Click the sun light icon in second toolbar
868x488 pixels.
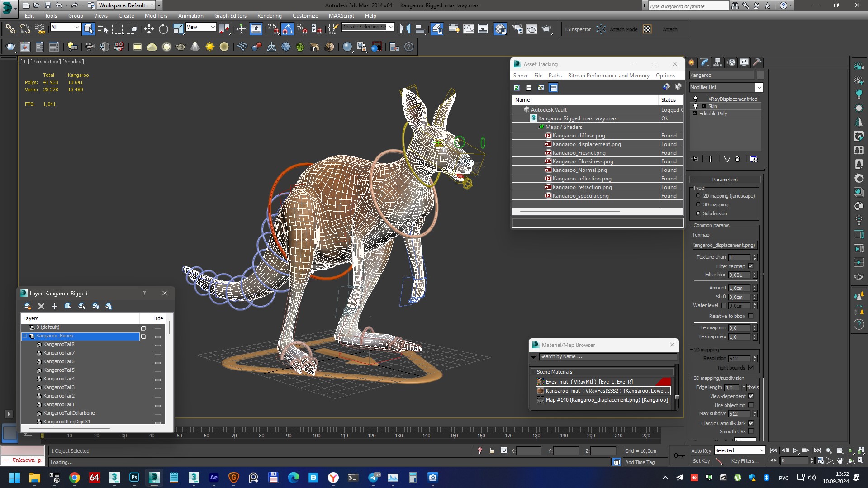click(x=210, y=47)
